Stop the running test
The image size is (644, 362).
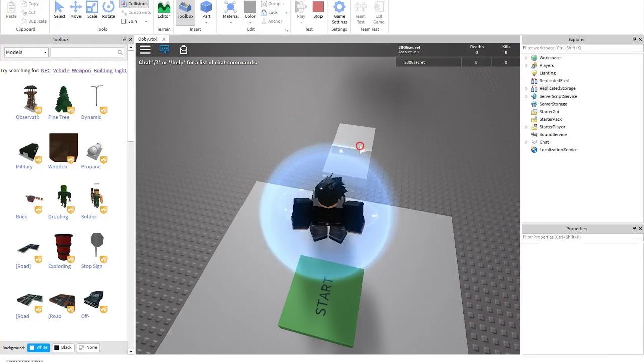point(318,10)
